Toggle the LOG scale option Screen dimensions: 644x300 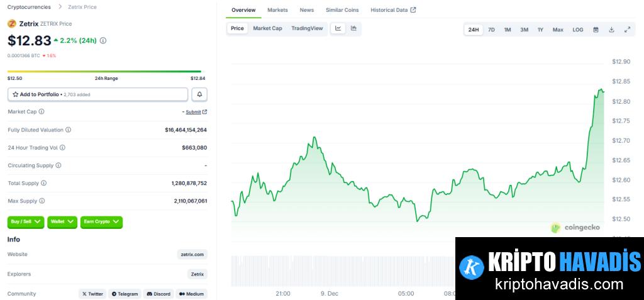click(577, 30)
